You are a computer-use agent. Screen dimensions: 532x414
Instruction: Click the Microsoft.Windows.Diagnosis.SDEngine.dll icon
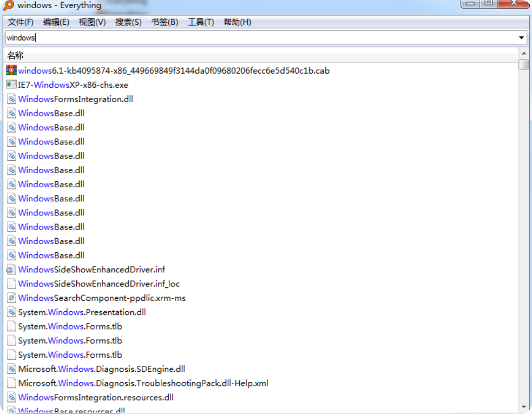click(x=11, y=369)
